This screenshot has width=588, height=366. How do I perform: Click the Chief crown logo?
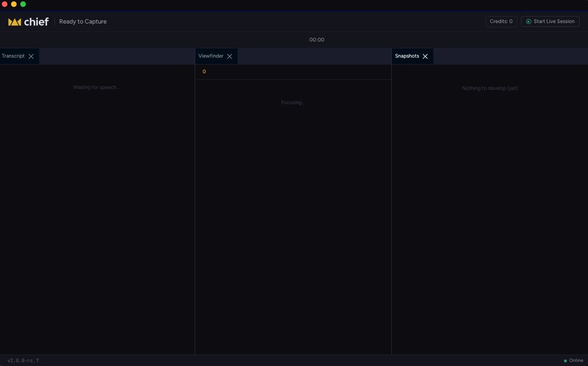click(15, 22)
